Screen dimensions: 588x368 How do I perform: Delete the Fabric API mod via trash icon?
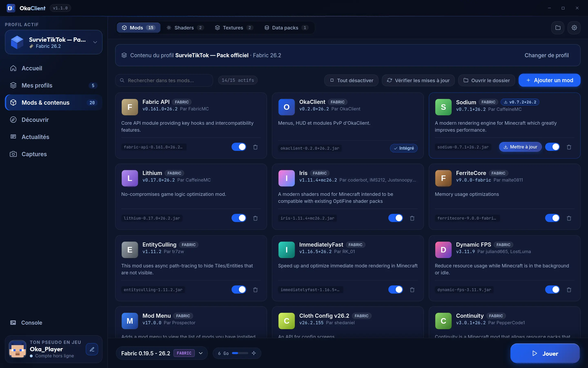[255, 147]
